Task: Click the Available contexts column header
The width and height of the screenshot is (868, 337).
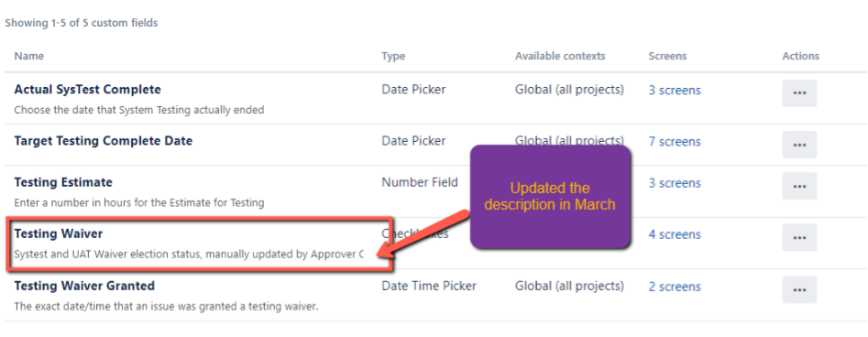Action: [560, 56]
